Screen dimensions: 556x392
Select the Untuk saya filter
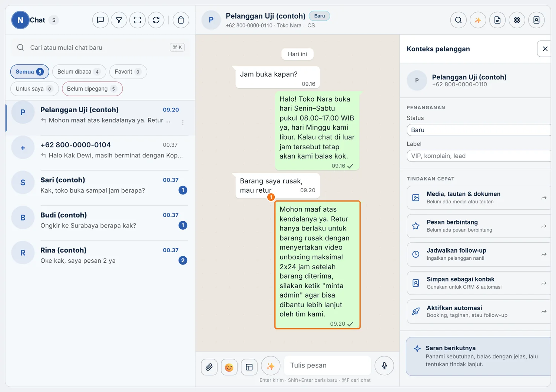tap(34, 89)
